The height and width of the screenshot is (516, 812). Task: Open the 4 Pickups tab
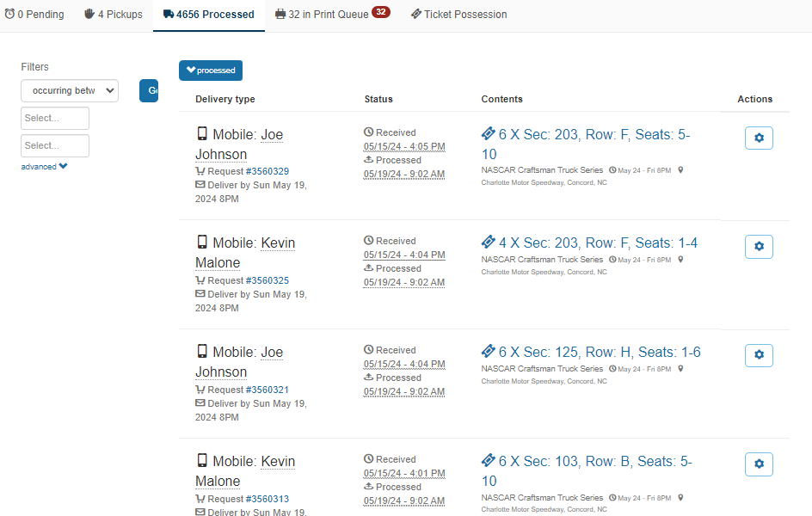[114, 15]
